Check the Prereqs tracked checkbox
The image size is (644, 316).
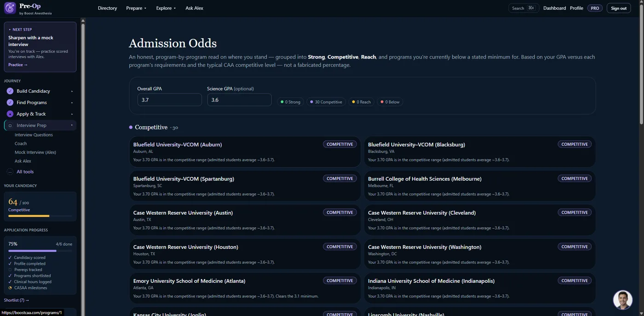10,270
